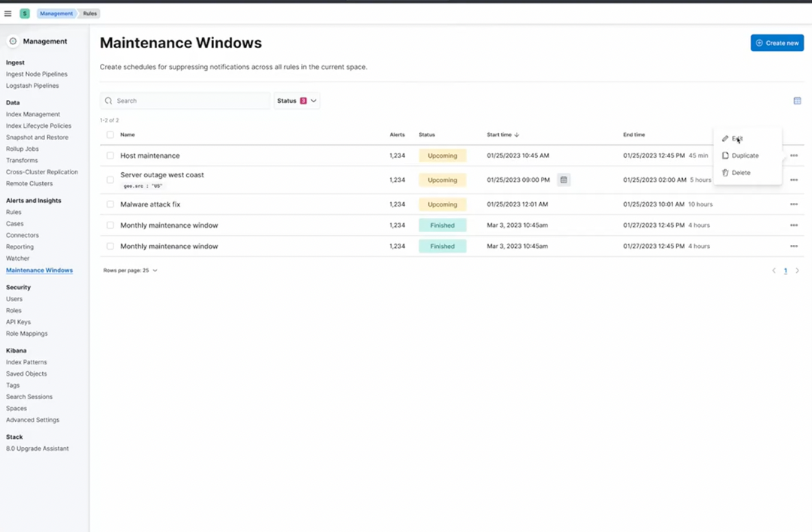Click the geo.src : "US" filter tag
The image size is (812, 532).
click(x=143, y=186)
